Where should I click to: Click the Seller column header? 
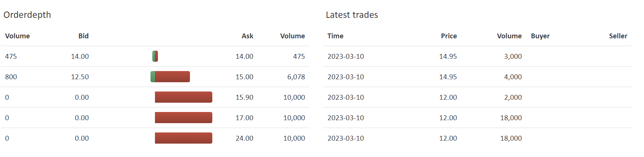pos(618,36)
